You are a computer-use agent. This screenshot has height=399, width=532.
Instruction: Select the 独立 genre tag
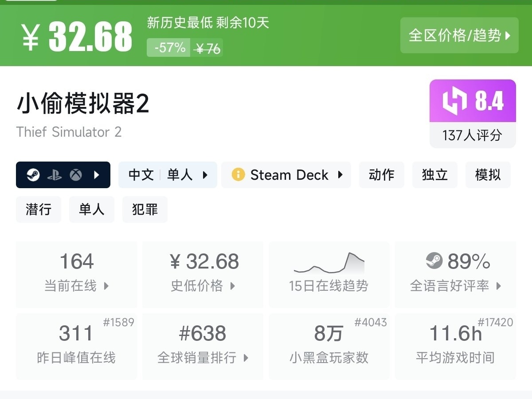[x=434, y=175]
